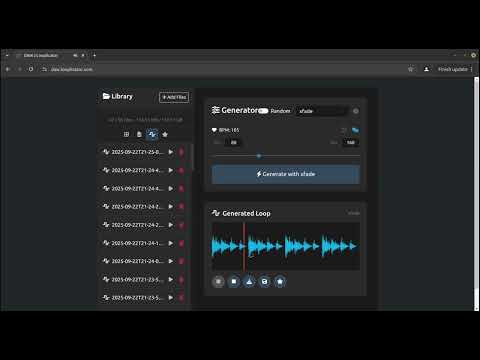This screenshot has height=360, width=480.
Task: Reload the page with browser refresh icon
Action: (x=31, y=69)
